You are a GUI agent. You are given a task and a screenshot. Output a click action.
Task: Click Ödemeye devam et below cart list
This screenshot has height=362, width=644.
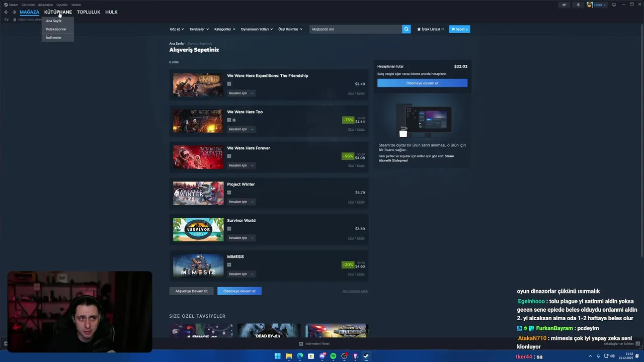pyautogui.click(x=239, y=291)
